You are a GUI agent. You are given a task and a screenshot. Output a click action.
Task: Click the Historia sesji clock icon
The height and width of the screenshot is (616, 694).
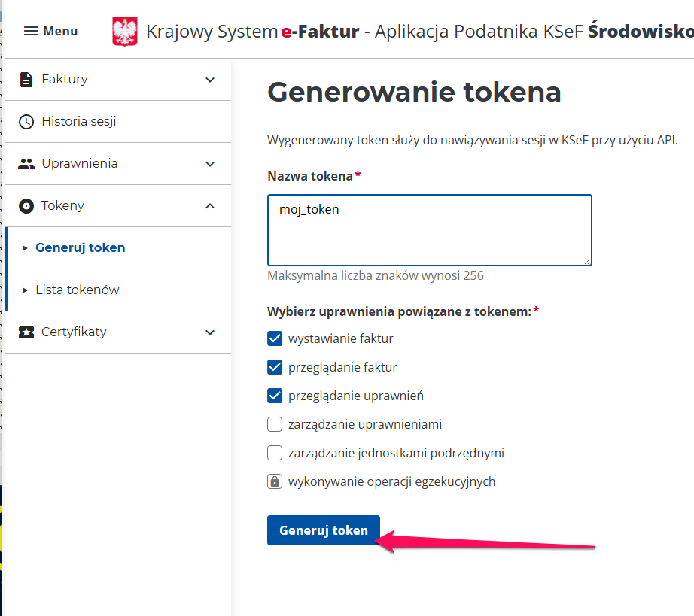click(26, 122)
